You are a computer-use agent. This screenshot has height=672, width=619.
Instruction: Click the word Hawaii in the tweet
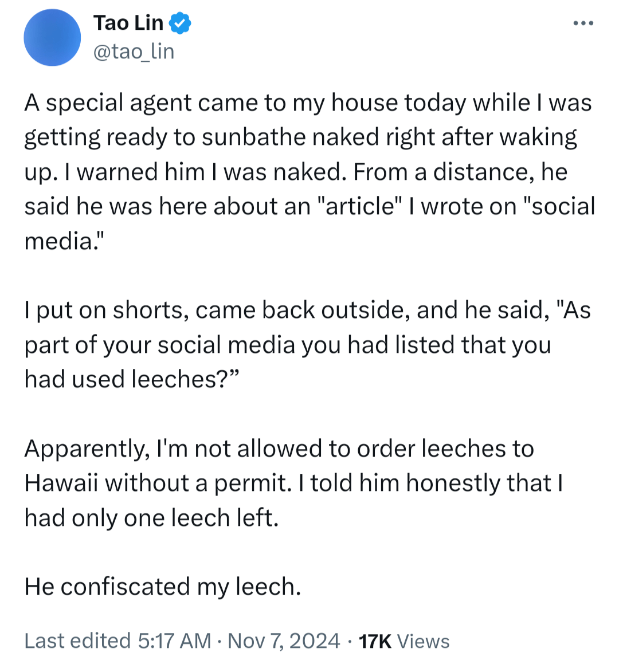point(61,483)
